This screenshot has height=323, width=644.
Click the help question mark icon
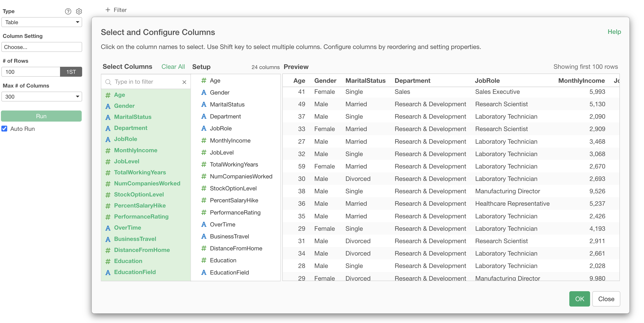pyautogui.click(x=68, y=11)
